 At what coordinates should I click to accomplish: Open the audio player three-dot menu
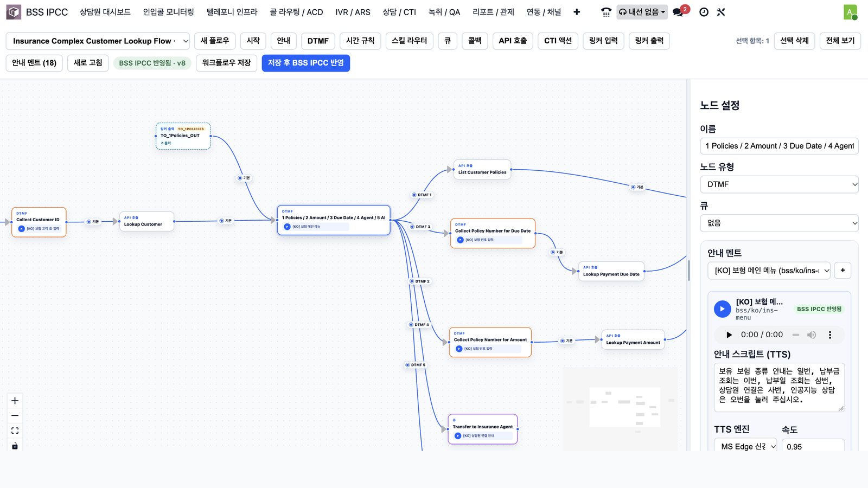coord(829,335)
